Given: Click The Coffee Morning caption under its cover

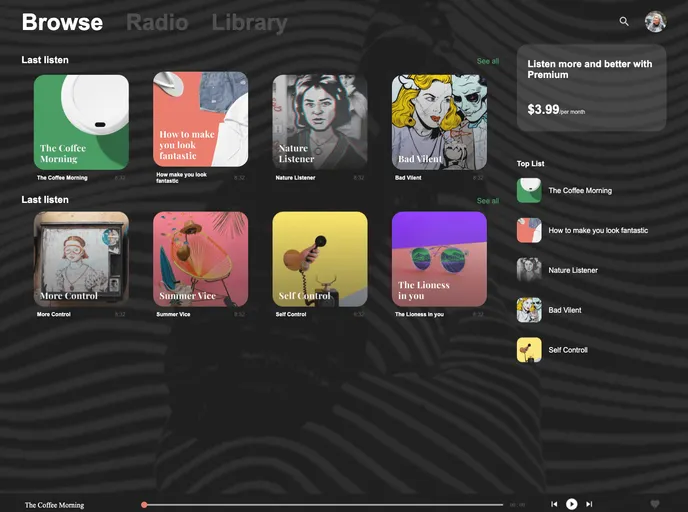Looking at the screenshot, I should click(x=62, y=178).
